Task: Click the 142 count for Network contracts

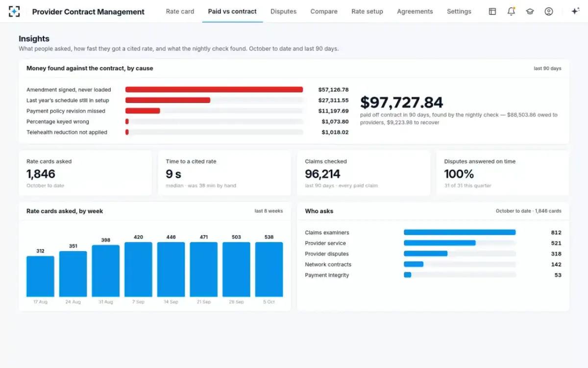Action: [556, 264]
